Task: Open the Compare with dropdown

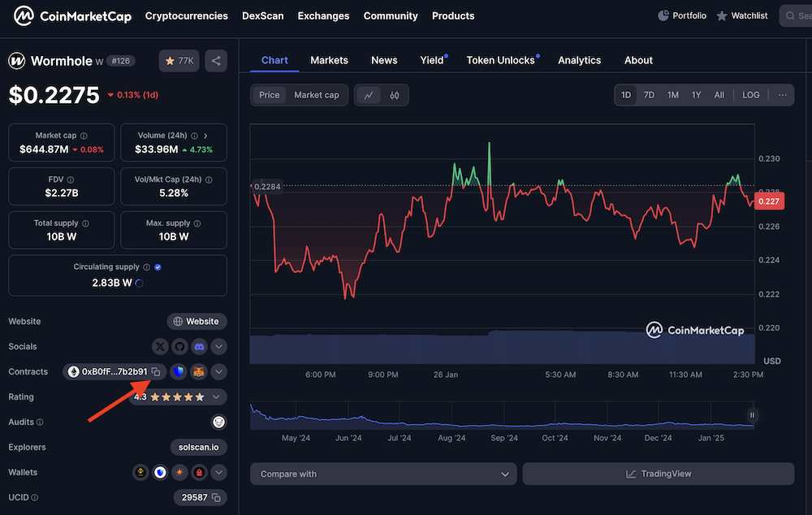Action: pos(382,474)
